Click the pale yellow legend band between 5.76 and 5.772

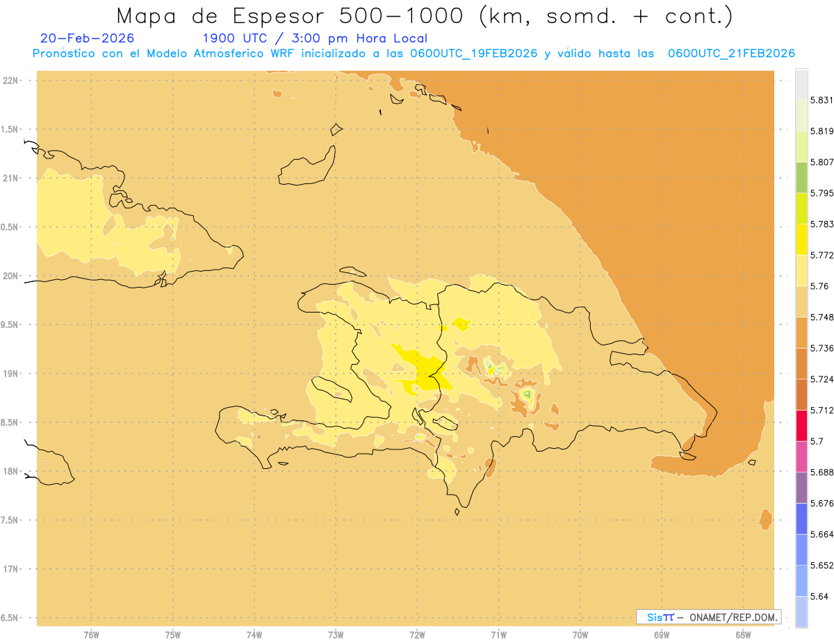click(801, 270)
